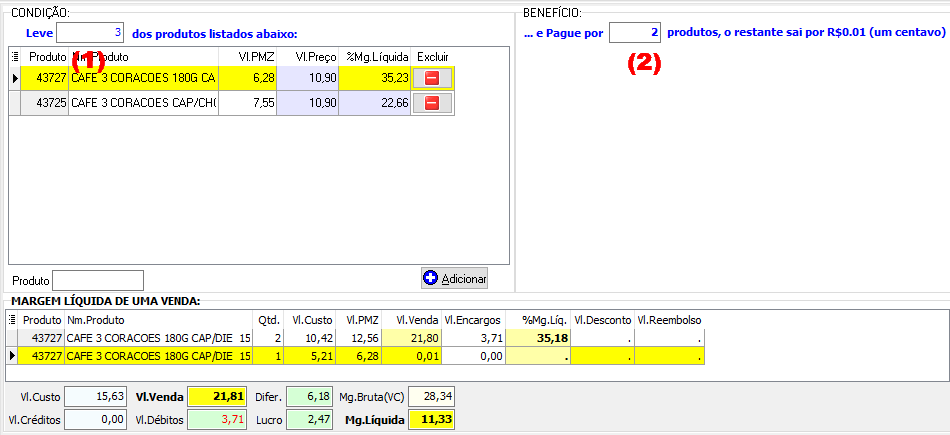950x435 pixels.
Task: Select Vl.Custo cell 5,21
Action: 309,357
